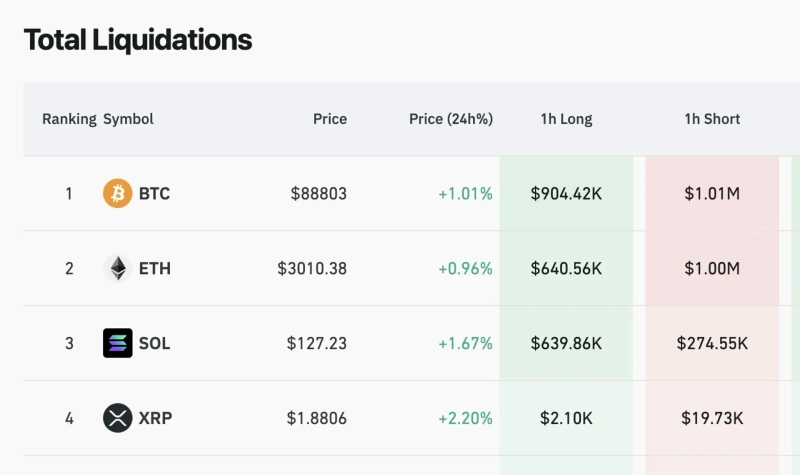Click the Ethereum diamond icon
Image resolution: width=800 pixels, height=475 pixels.
tap(117, 268)
